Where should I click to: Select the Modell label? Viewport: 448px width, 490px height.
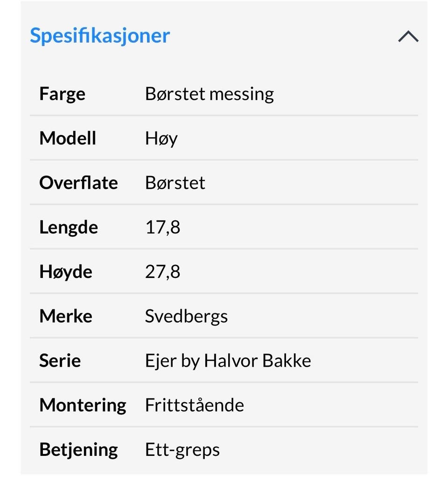[x=68, y=138]
